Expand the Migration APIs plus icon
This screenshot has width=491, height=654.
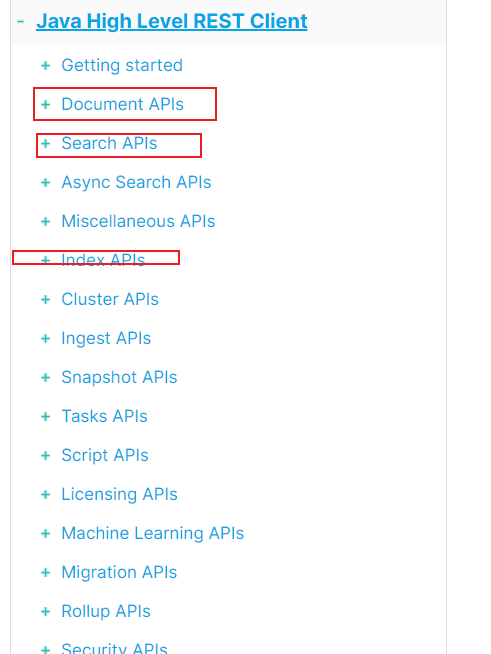point(45,572)
